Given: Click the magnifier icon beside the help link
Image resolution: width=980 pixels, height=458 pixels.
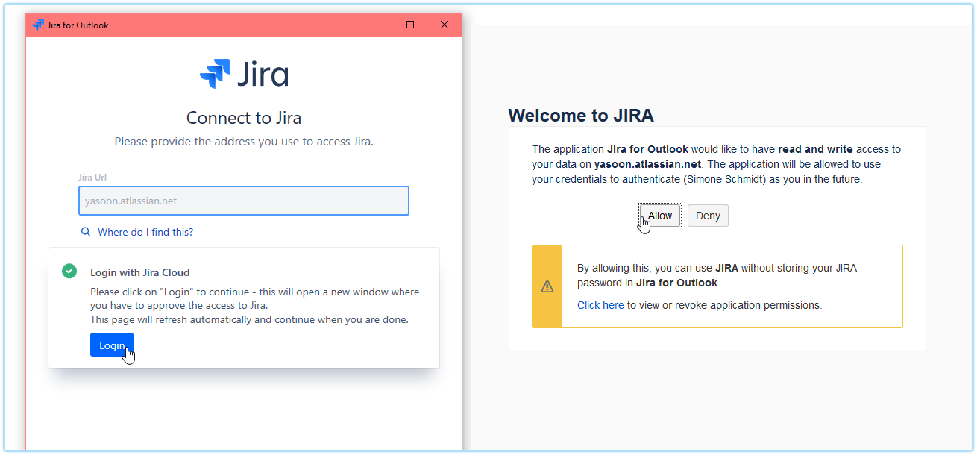Looking at the screenshot, I should pyautogui.click(x=86, y=232).
